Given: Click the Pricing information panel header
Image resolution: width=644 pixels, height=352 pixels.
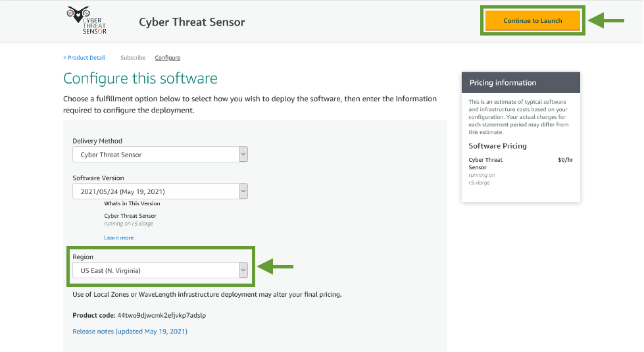Looking at the screenshot, I should (521, 82).
